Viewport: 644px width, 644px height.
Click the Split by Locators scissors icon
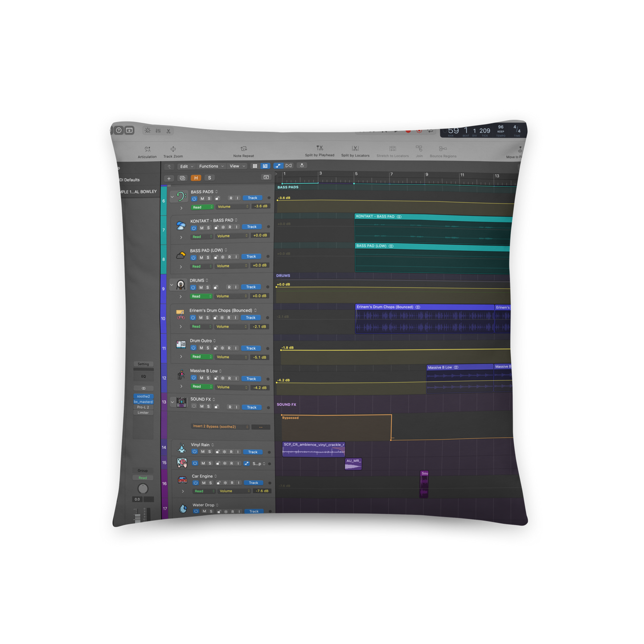point(355,148)
